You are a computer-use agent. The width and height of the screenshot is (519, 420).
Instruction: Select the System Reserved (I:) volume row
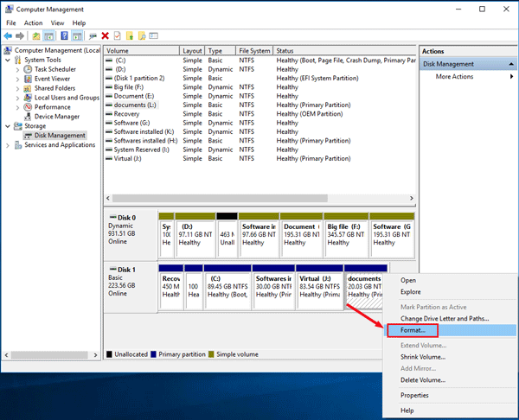(x=259, y=150)
